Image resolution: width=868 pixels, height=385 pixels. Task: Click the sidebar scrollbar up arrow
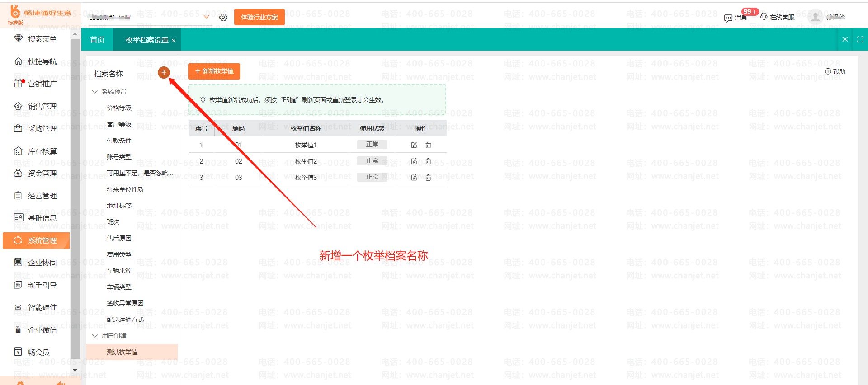(75, 34)
